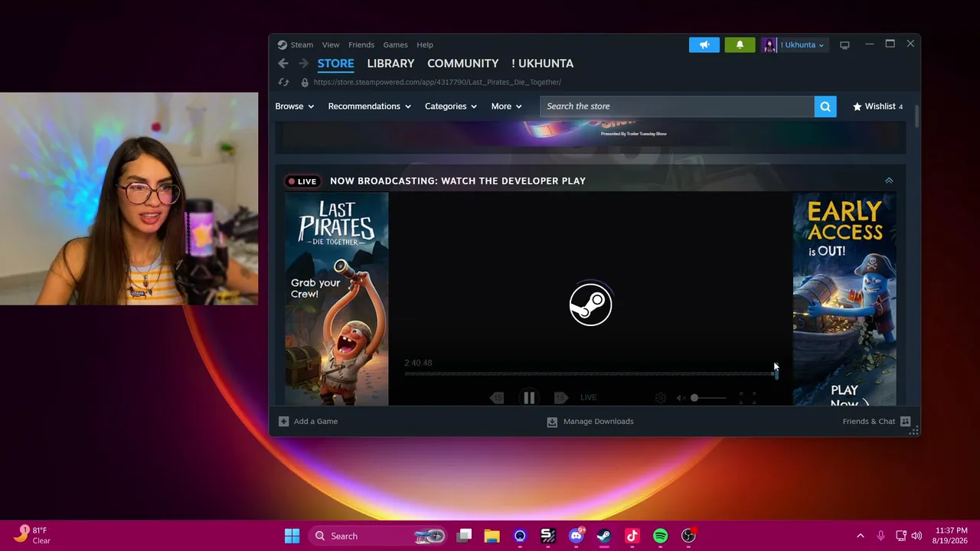Expand the Recommendations dropdown
Screen dimensions: 980x551
[x=369, y=106]
